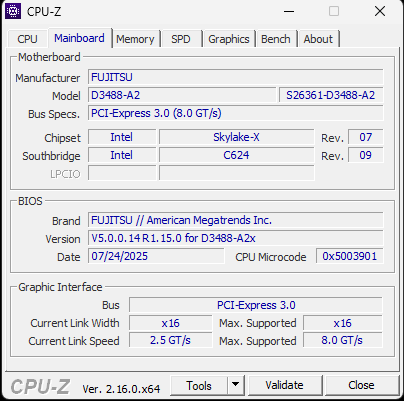Click the Tools button
404x401 pixels.
click(x=199, y=386)
